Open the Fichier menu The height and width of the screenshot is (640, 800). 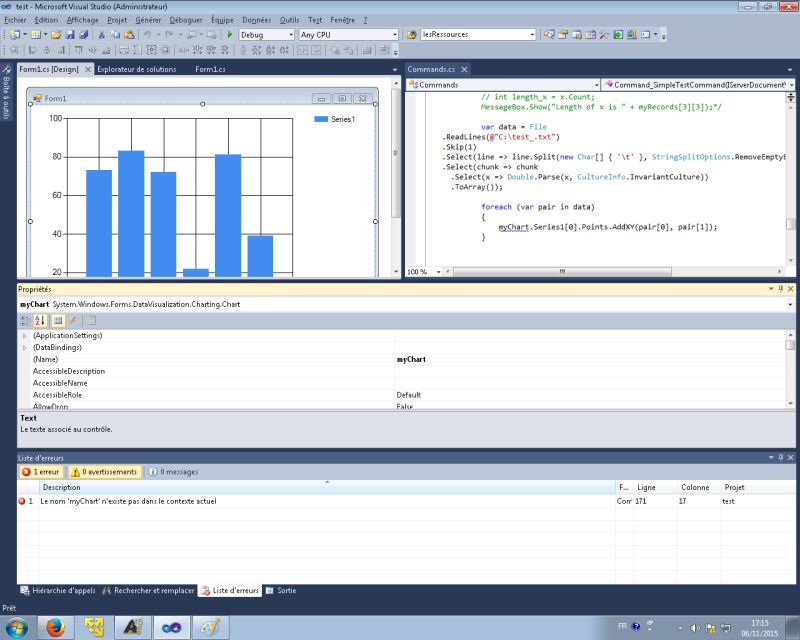(x=15, y=20)
